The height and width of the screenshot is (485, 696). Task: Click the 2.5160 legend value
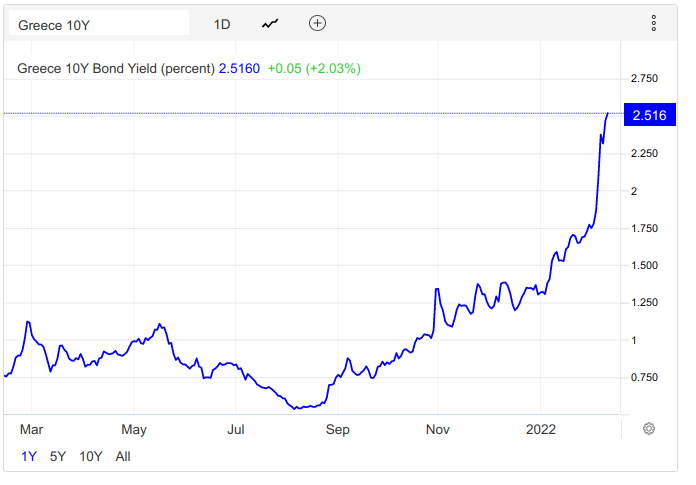tap(239, 68)
